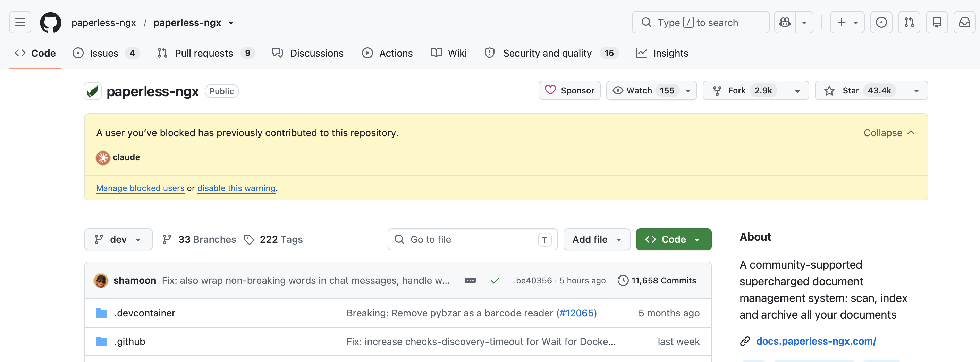This screenshot has height=362, width=980.
Task: Open the fork options dropdown arrow
Action: click(x=797, y=91)
